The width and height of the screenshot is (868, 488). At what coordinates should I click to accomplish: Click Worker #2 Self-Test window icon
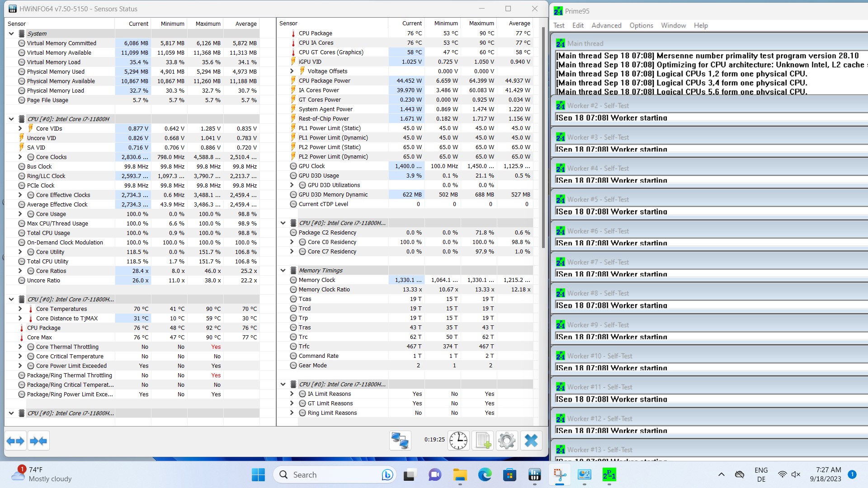(x=561, y=105)
